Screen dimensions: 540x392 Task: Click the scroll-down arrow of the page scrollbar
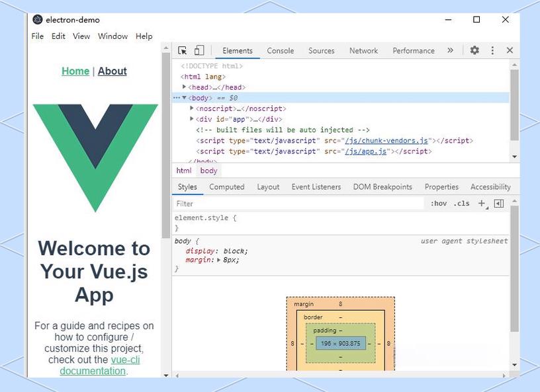pyautogui.click(x=166, y=375)
